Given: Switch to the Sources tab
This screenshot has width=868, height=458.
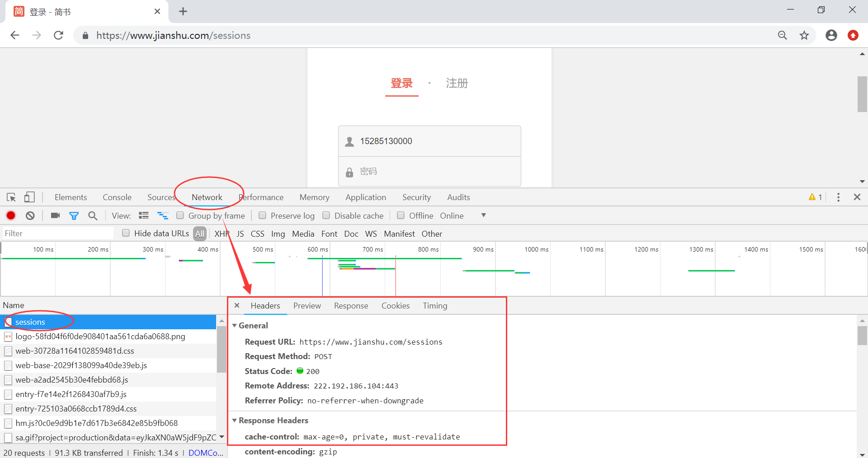Looking at the screenshot, I should [x=161, y=197].
